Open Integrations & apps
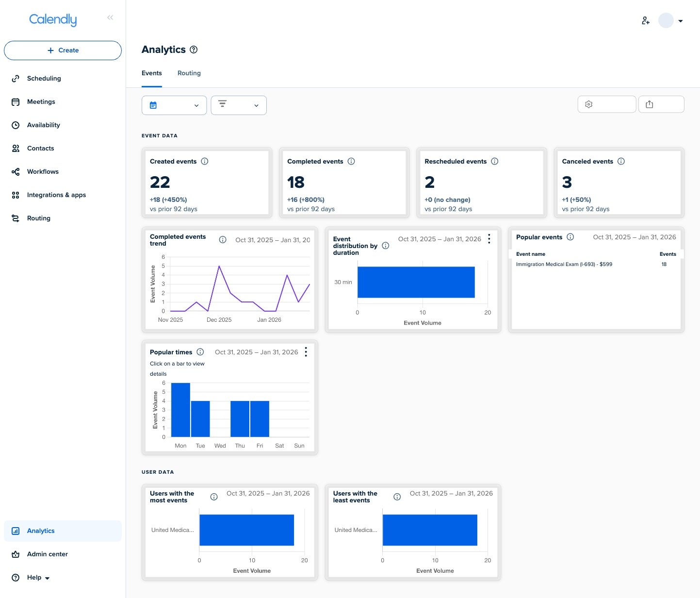This screenshot has width=700, height=598. 15,195
